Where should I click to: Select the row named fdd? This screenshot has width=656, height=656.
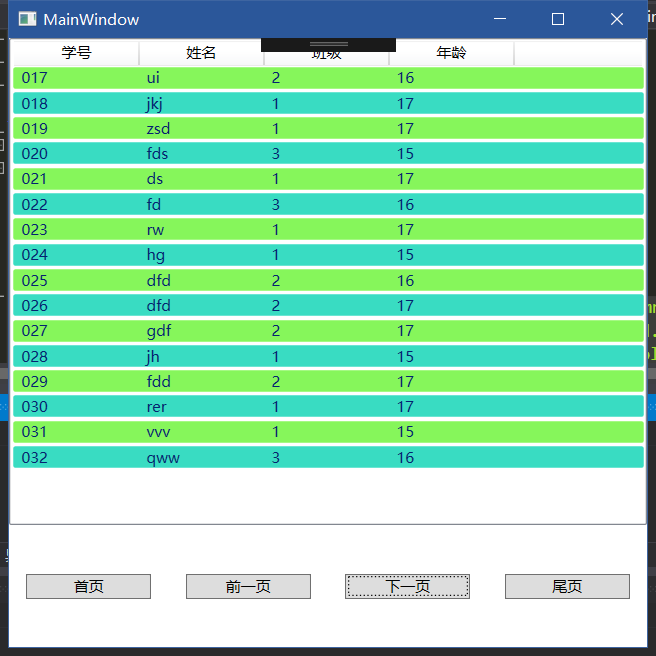pyautogui.click(x=328, y=382)
